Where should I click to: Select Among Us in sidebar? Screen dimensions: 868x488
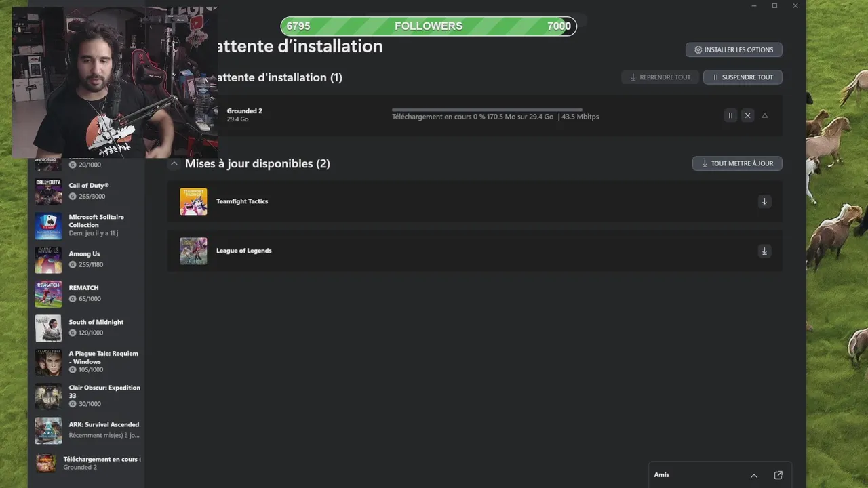89,260
